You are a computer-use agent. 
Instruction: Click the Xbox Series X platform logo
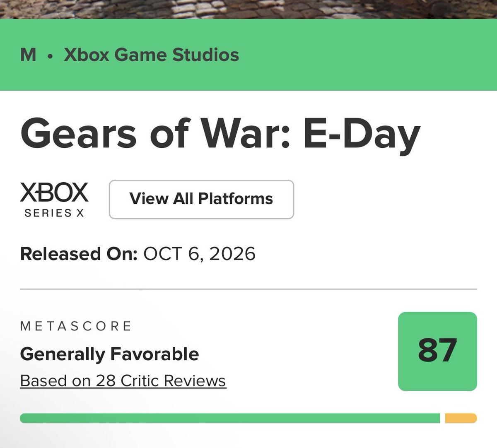[54, 200]
